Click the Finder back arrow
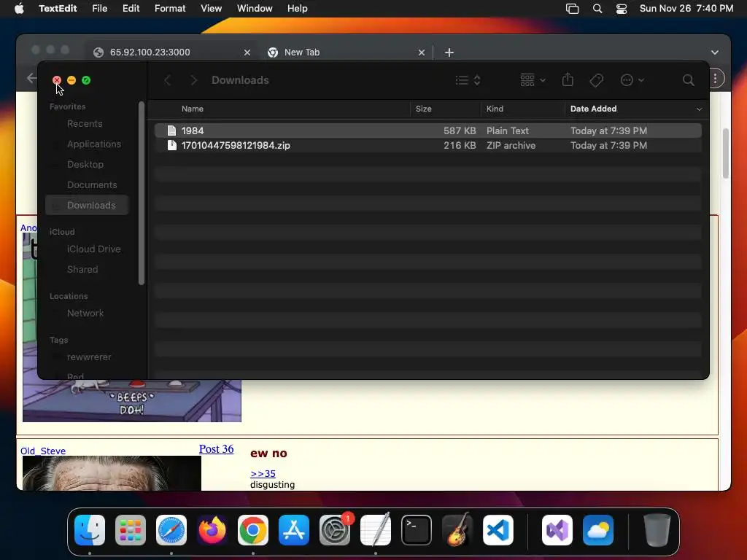Viewport: 747px width, 560px height. coord(167,80)
